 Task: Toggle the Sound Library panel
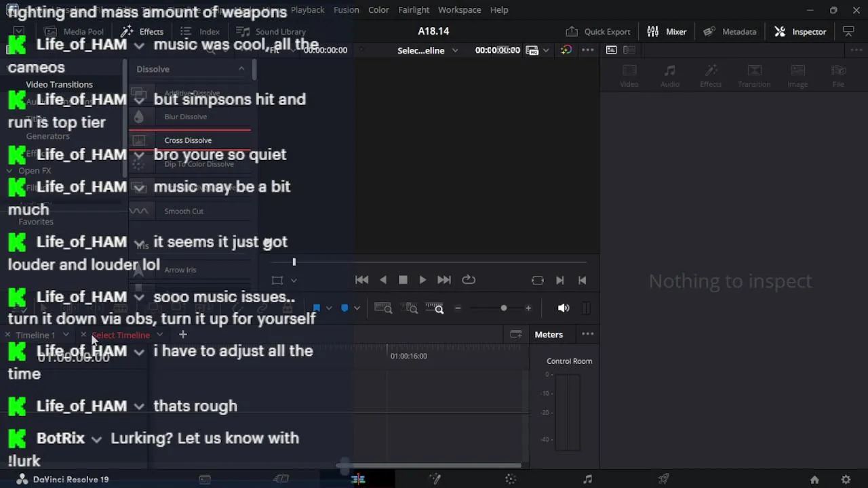click(x=271, y=32)
